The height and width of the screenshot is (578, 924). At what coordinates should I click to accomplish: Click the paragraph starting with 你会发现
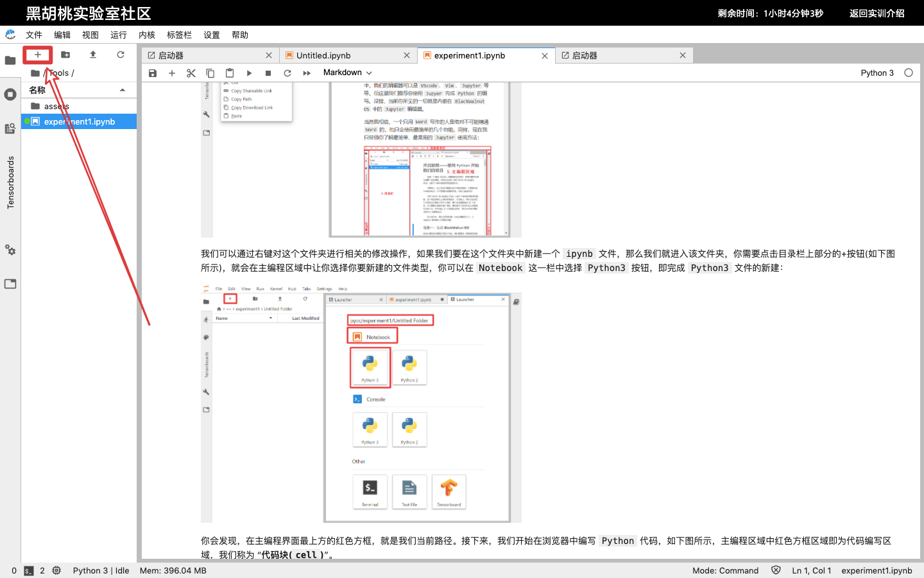tap(546, 548)
